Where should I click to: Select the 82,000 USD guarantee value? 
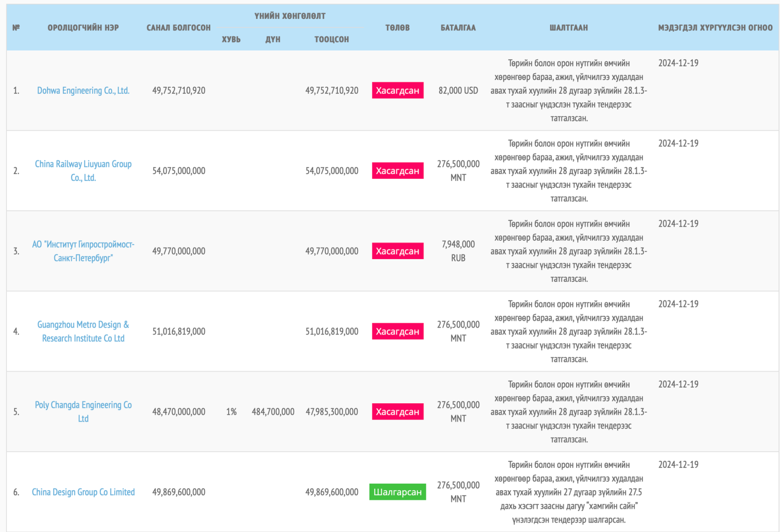458,91
